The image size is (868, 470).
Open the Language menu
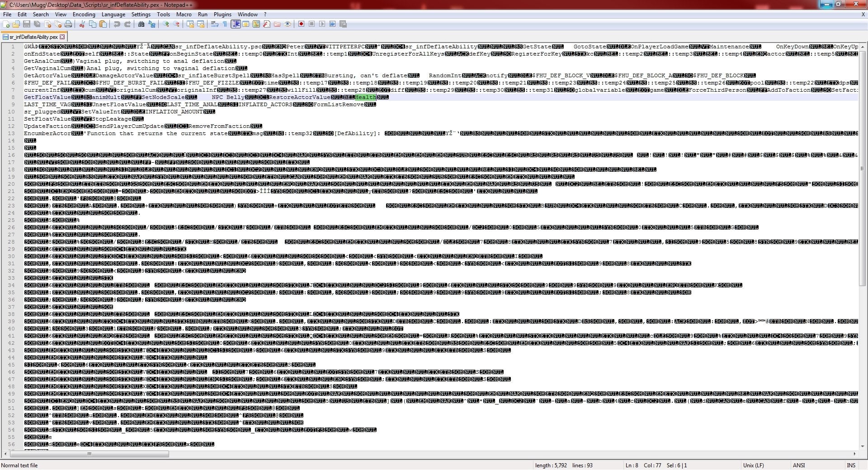pyautogui.click(x=113, y=14)
